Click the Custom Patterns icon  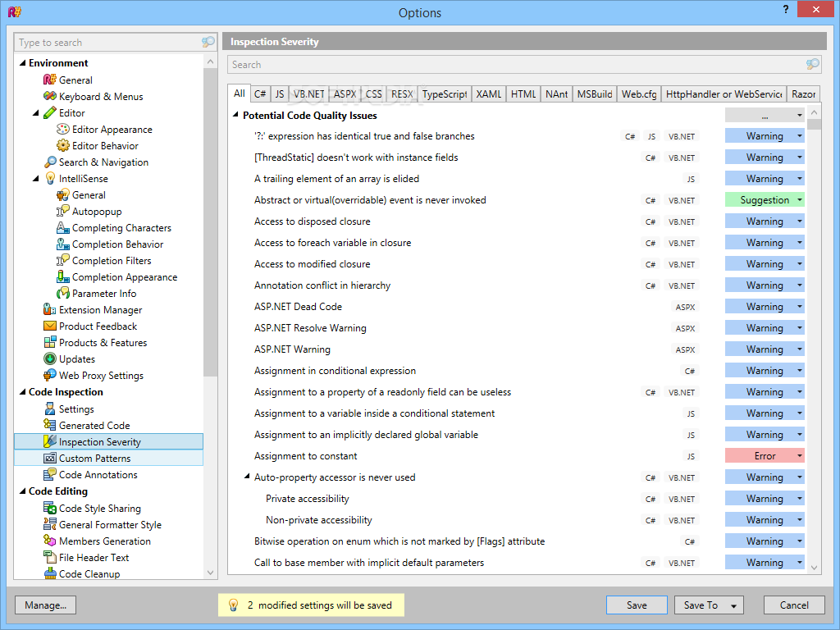click(x=49, y=459)
